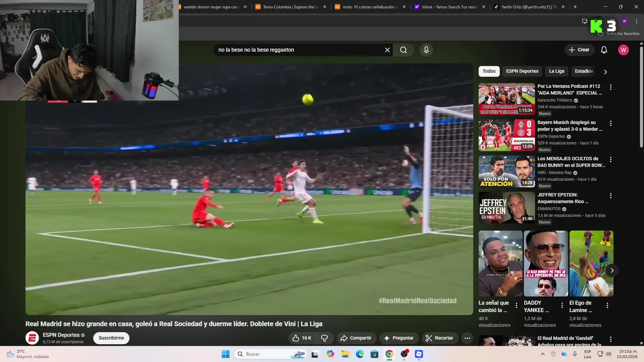Open options for 'El Real Madrid de Gandalf' video
The image size is (644, 362).
611,339
